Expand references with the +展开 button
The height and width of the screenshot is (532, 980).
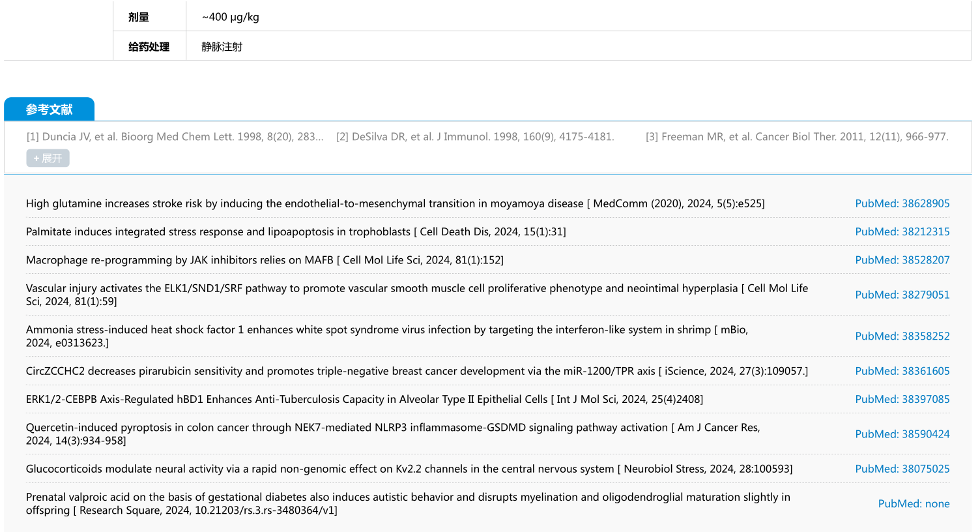pos(48,158)
